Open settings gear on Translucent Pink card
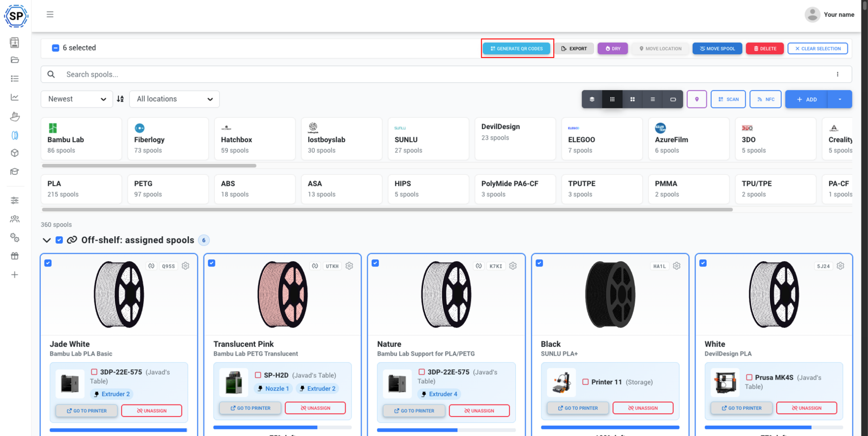The width and height of the screenshot is (868, 436). (349, 266)
